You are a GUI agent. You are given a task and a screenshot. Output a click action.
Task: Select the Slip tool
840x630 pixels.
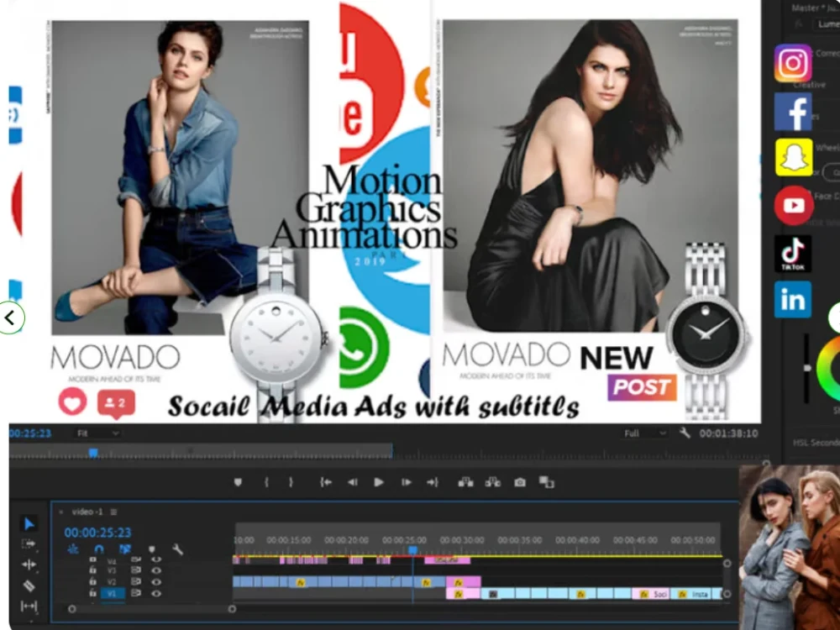coord(29,606)
